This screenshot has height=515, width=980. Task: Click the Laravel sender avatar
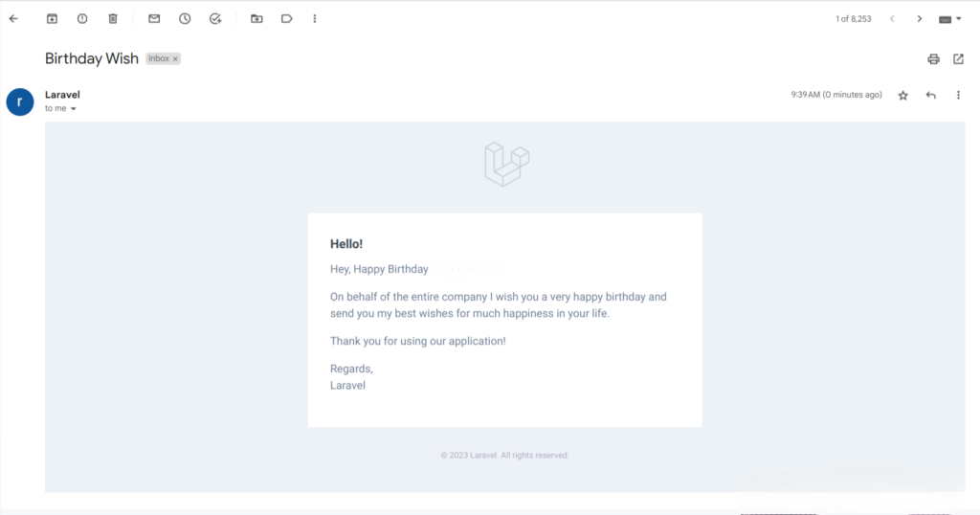(20, 101)
